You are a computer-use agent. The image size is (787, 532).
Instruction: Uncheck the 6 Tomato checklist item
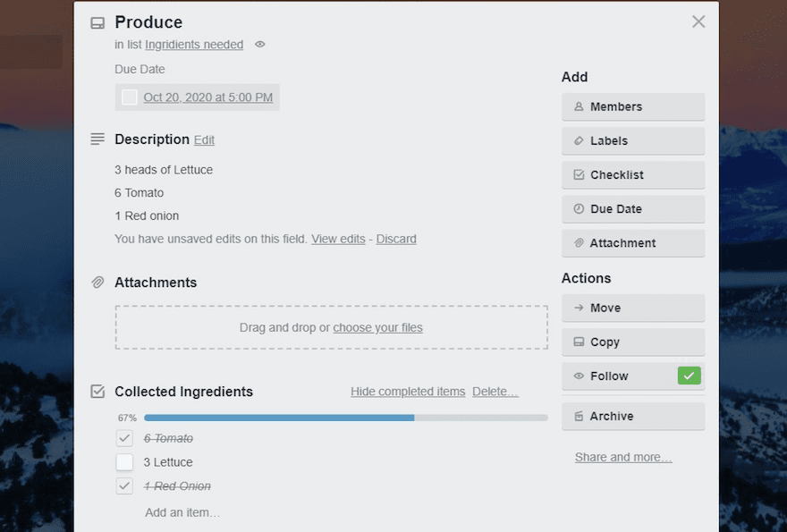pos(125,439)
